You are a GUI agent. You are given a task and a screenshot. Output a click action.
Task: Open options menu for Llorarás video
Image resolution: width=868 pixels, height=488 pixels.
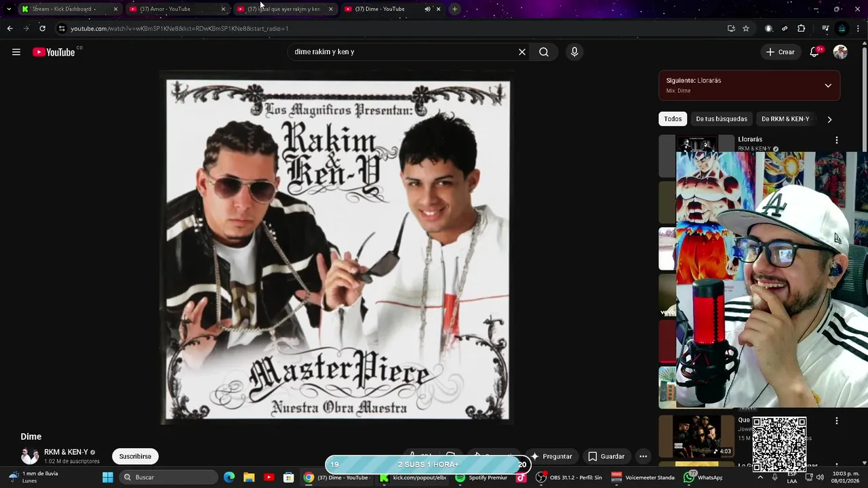(x=836, y=140)
